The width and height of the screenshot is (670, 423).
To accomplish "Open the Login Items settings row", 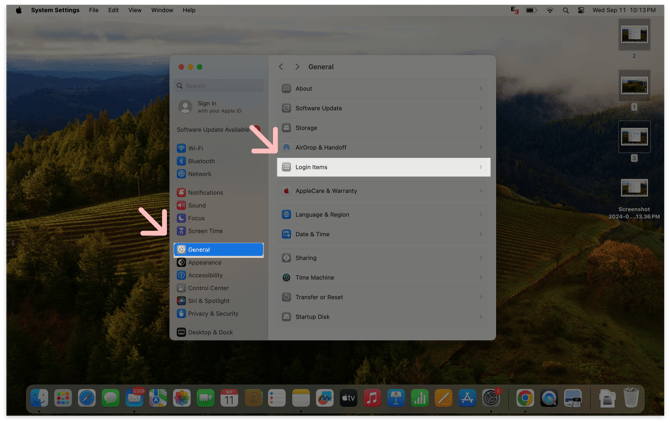I will click(383, 167).
